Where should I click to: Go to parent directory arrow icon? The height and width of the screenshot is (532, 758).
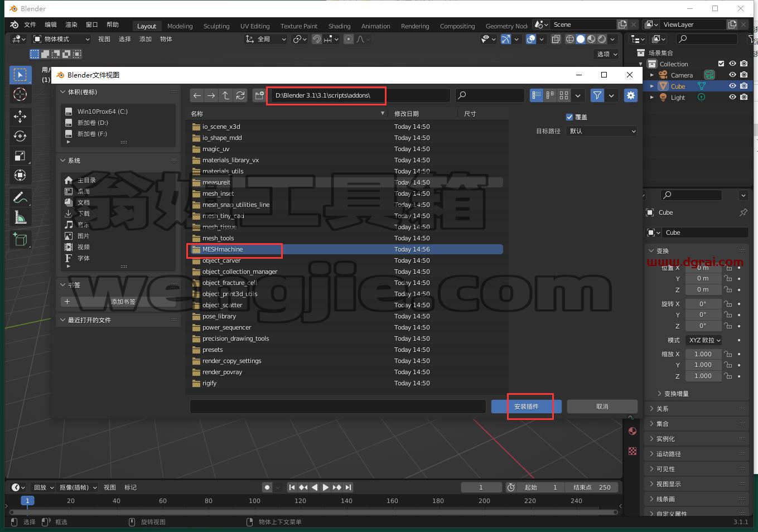point(225,95)
